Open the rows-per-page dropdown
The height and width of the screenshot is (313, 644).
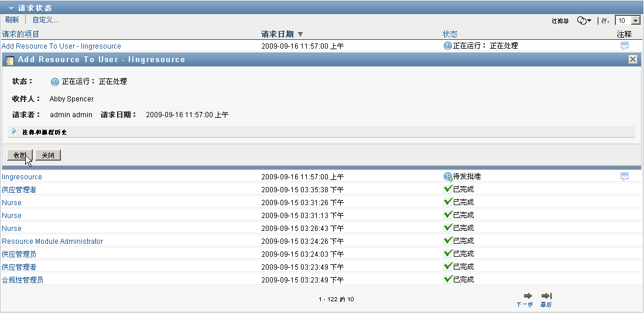tap(636, 21)
